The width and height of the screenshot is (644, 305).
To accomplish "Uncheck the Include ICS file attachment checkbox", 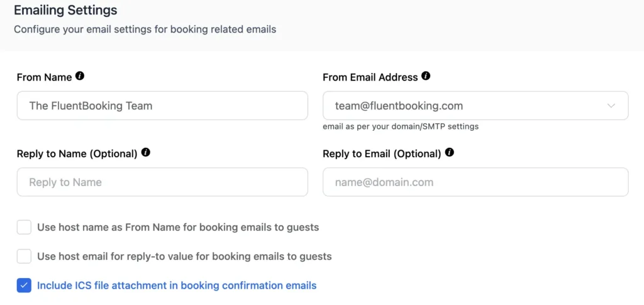I will tap(25, 286).
